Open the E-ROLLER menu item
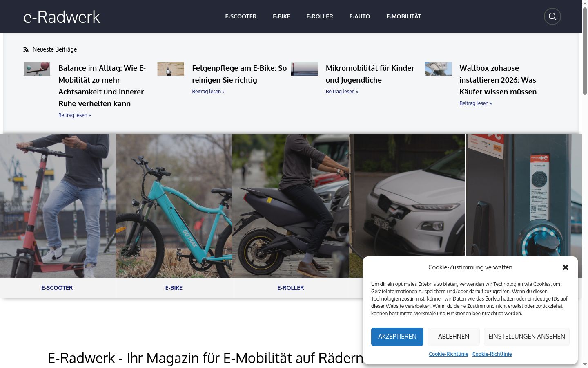The height and width of the screenshot is (368, 588). [x=320, y=16]
